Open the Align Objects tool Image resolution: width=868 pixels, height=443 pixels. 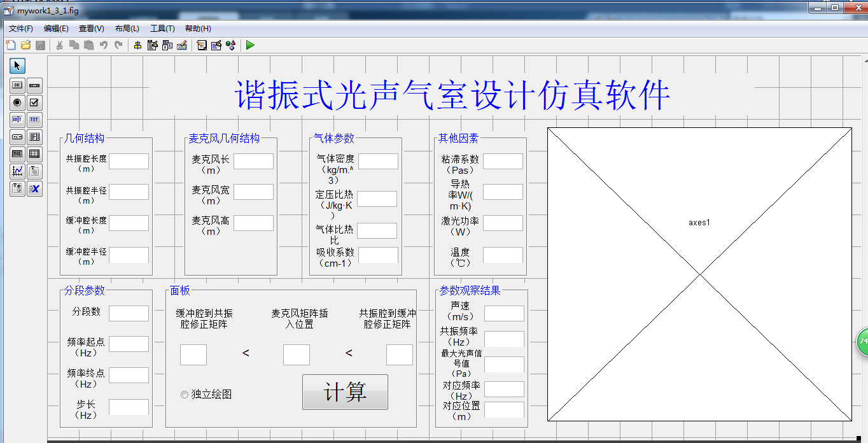pos(137,45)
